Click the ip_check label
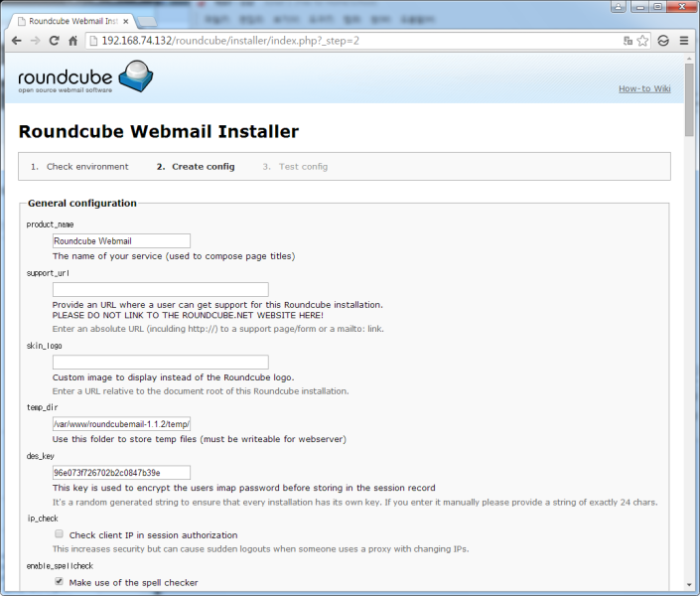Viewport: 700px width, 596px height. pyautogui.click(x=43, y=519)
